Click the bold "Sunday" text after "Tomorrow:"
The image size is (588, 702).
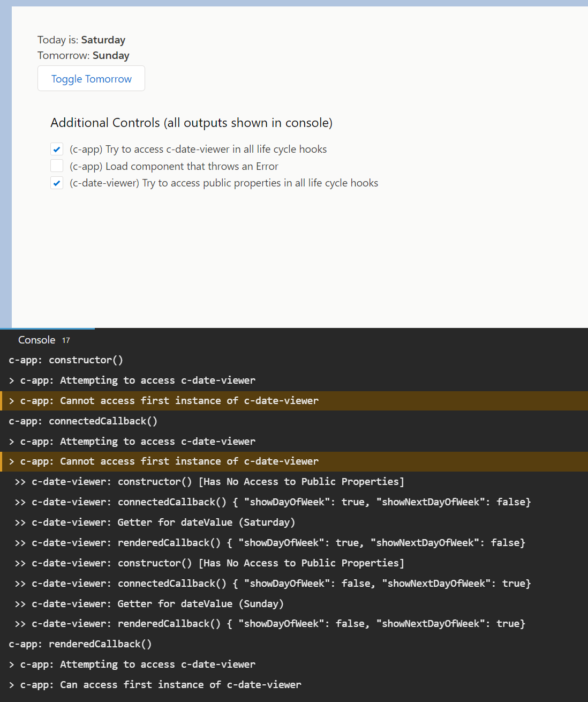(x=110, y=55)
